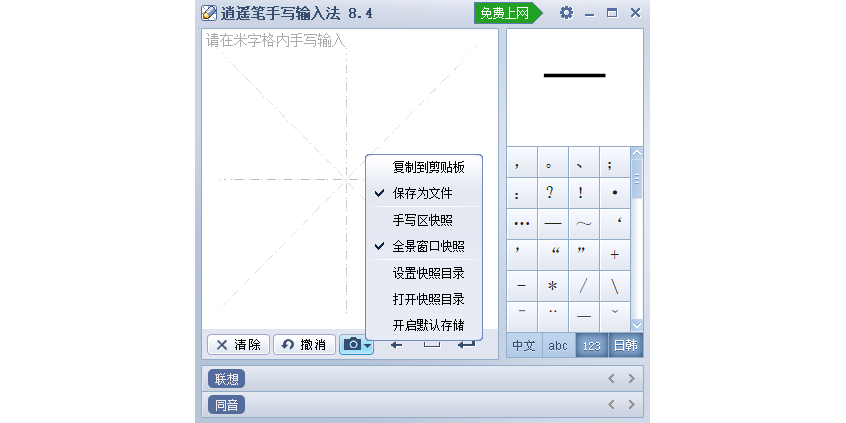Click the camera snapshot icon
The image size is (846, 423).
352,344
